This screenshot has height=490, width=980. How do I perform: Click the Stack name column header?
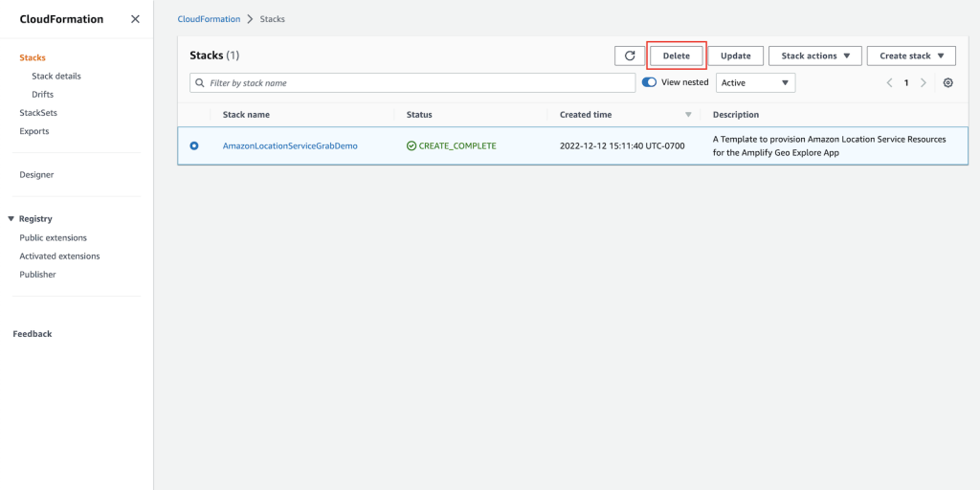pyautogui.click(x=246, y=115)
